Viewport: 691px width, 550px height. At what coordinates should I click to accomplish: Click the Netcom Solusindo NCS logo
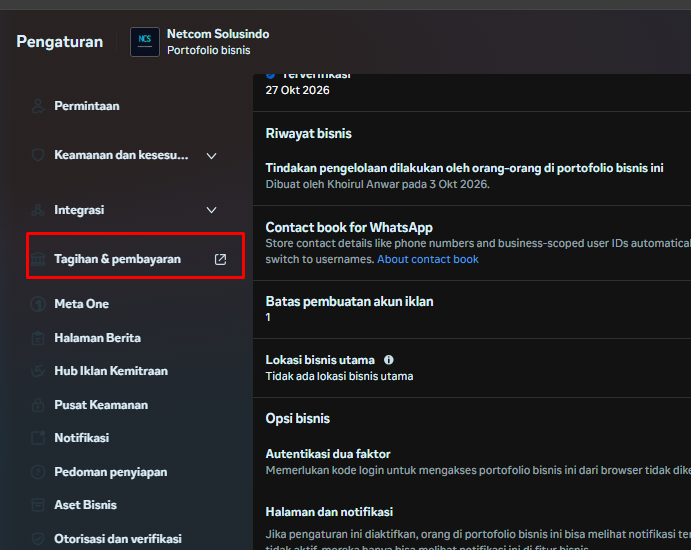145,42
